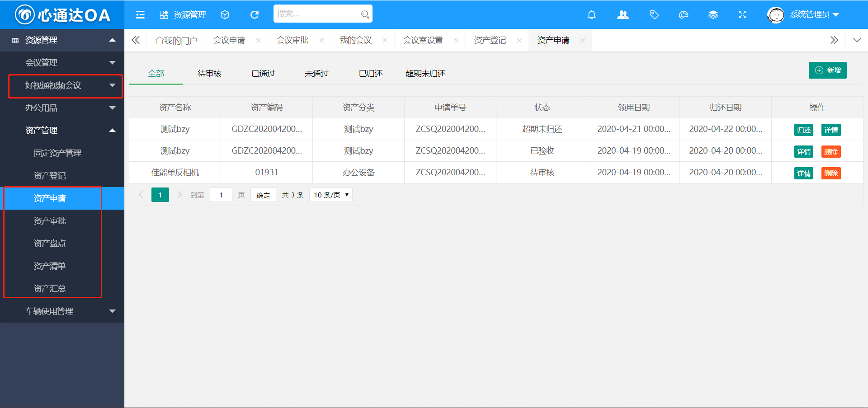Open 资产盘点 in sidebar

(62, 244)
